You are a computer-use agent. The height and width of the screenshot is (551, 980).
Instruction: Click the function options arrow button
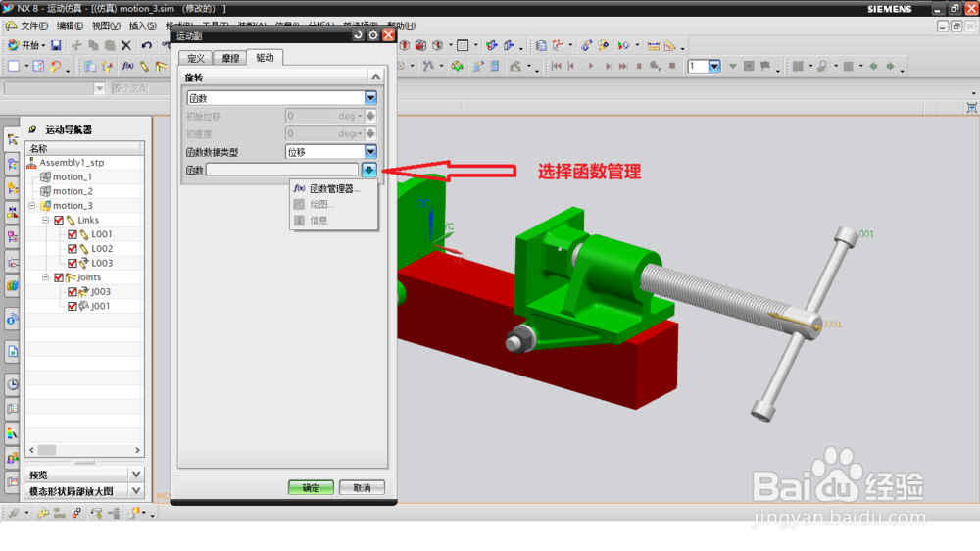tap(368, 170)
